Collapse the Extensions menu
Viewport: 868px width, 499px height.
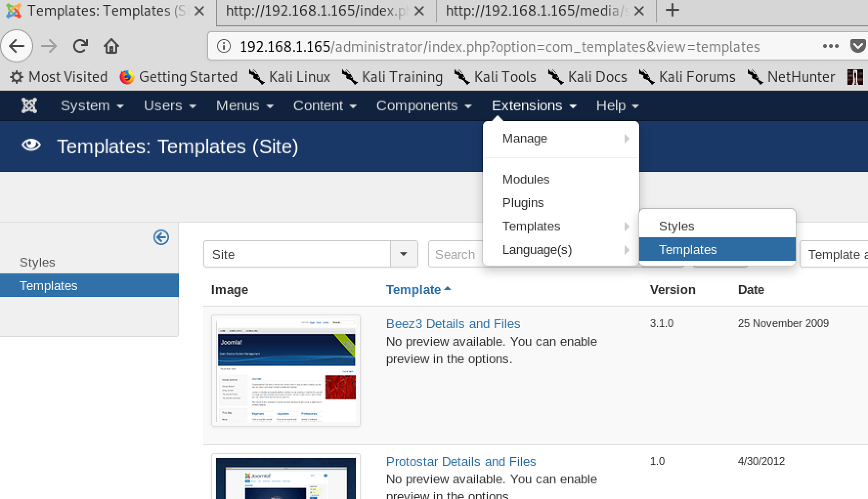(534, 105)
